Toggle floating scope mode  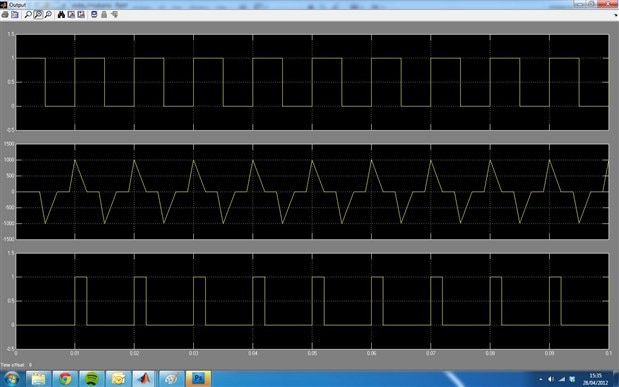94,15
